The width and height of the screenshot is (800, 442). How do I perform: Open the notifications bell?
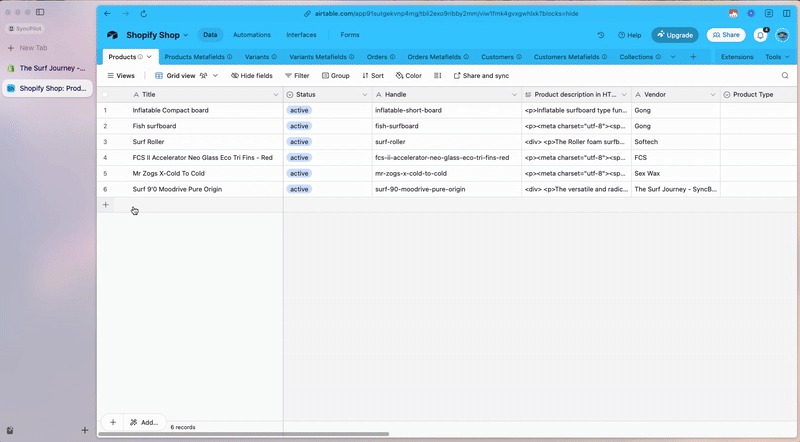coord(760,35)
